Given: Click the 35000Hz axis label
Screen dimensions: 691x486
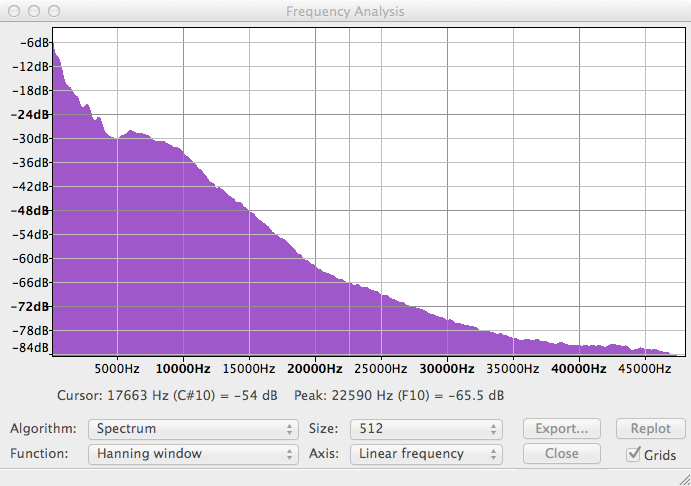Looking at the screenshot, I should coord(513,369).
